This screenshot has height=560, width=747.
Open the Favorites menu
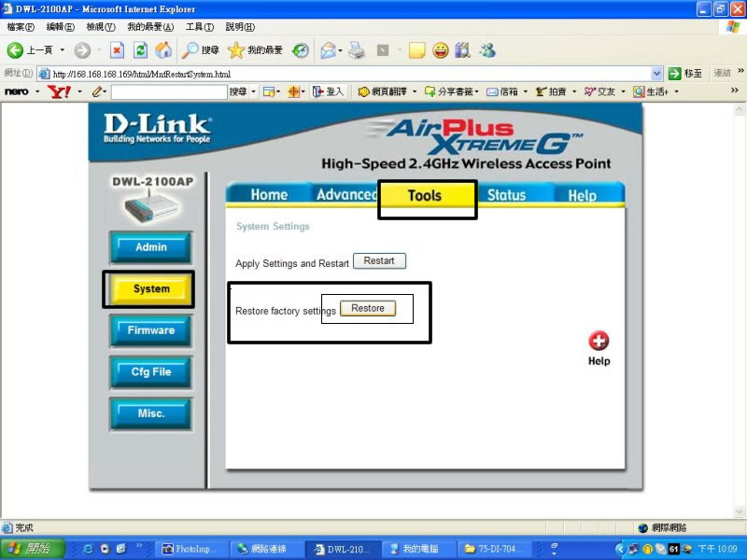(x=150, y=27)
